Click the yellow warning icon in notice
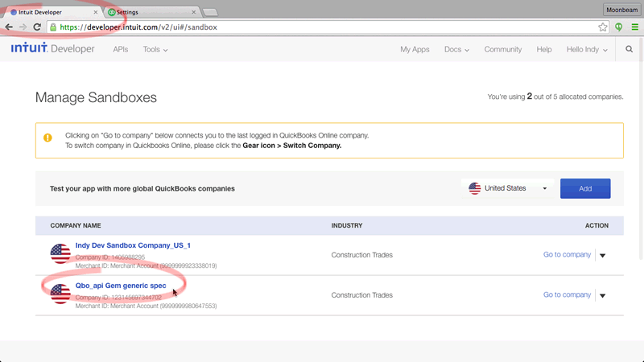Viewport: 644px width, 362px height. tap(47, 138)
